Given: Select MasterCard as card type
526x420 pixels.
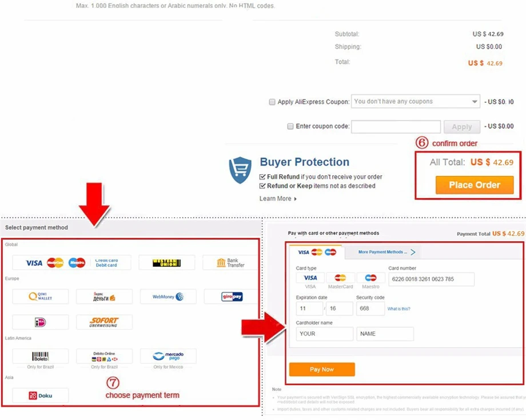Looking at the screenshot, I should (340, 278).
